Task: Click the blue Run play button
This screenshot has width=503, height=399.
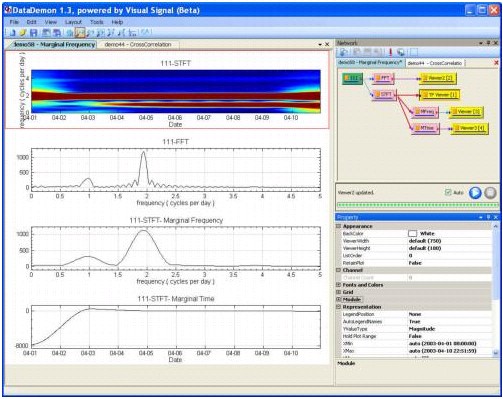Action: click(x=475, y=193)
